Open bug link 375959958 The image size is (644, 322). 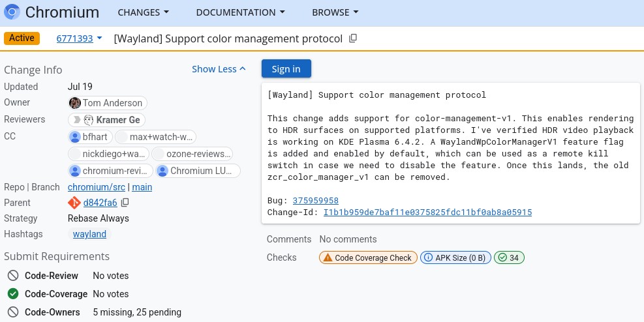[315, 201]
